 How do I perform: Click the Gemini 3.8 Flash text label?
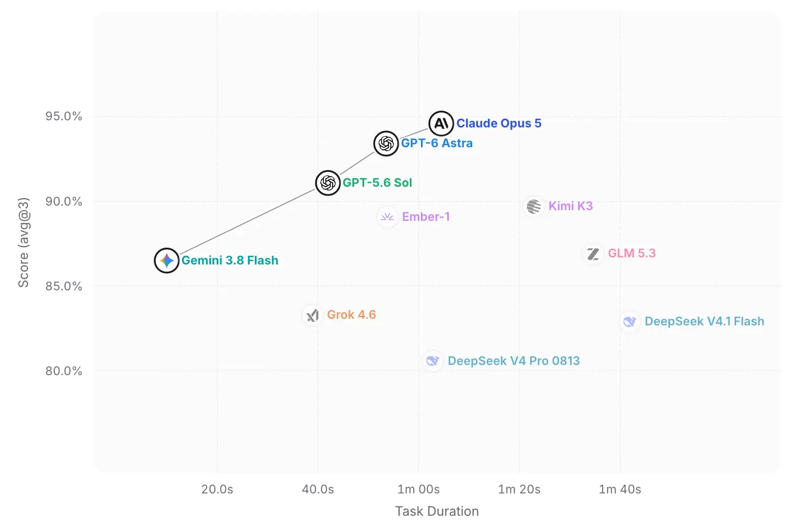230,260
